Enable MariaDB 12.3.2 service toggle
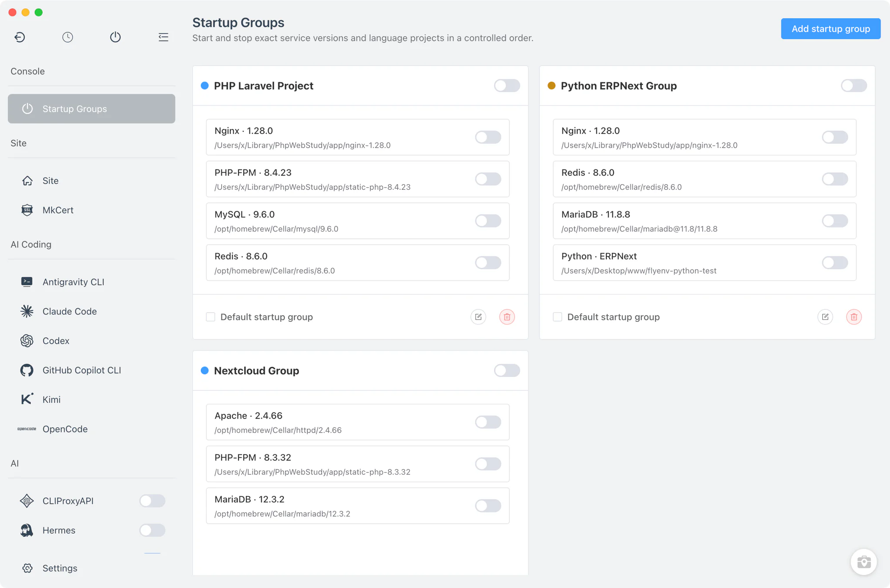The image size is (890, 588). 488,505
